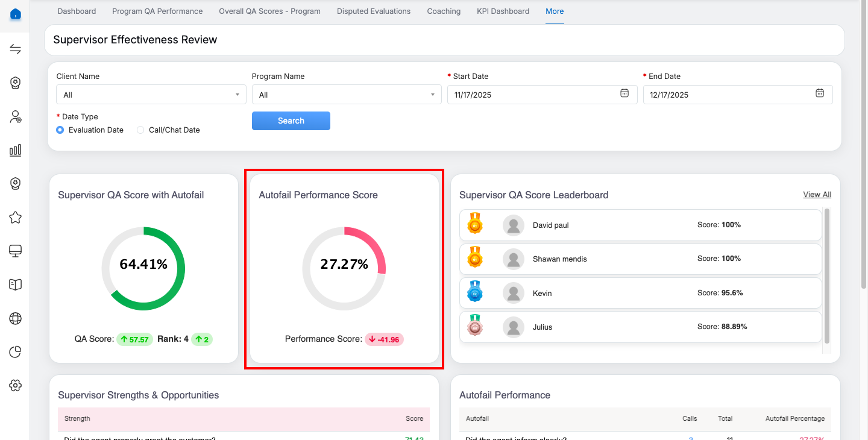Screen dimensions: 868x440
Task: Expand the Client Name dropdown
Action: click(x=151, y=95)
